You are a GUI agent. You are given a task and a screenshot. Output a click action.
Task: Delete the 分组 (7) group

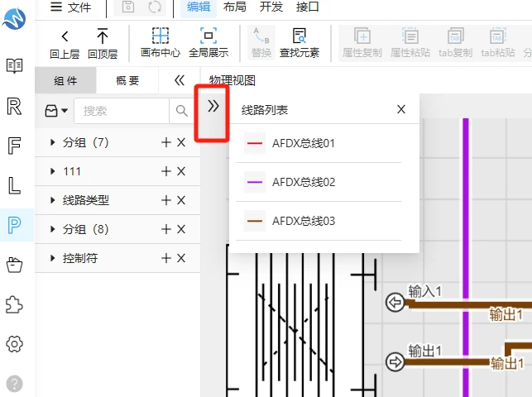click(x=181, y=142)
